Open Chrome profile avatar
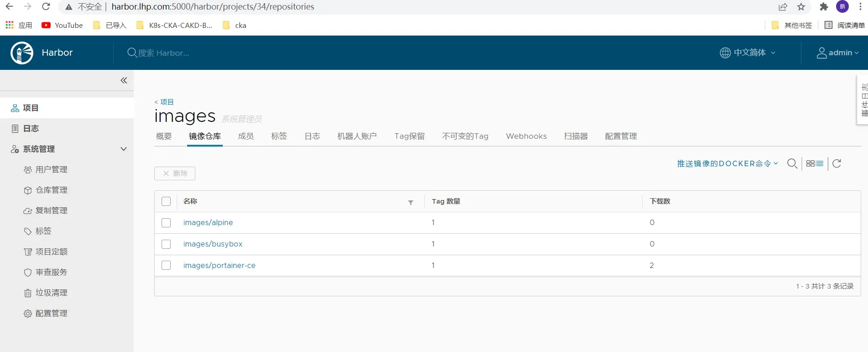This screenshot has height=352, width=868. tap(842, 6)
